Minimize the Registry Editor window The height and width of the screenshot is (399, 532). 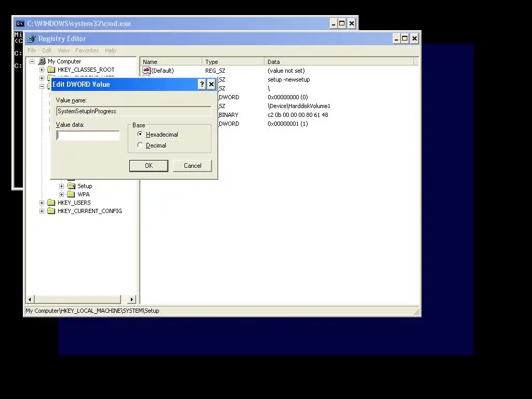point(396,38)
